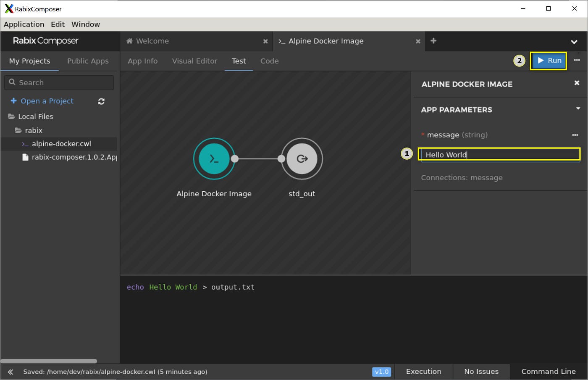Screen dimensions: 588x380
Task: Open the message parameter options menu
Action: (575, 135)
